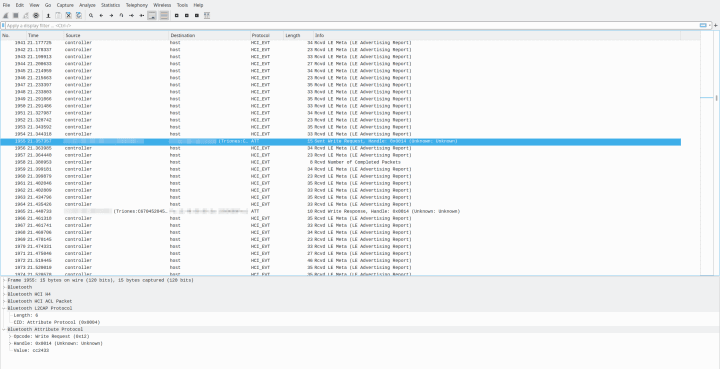Add a display filter button with plus
The image size is (720, 369).
[x=716, y=26]
